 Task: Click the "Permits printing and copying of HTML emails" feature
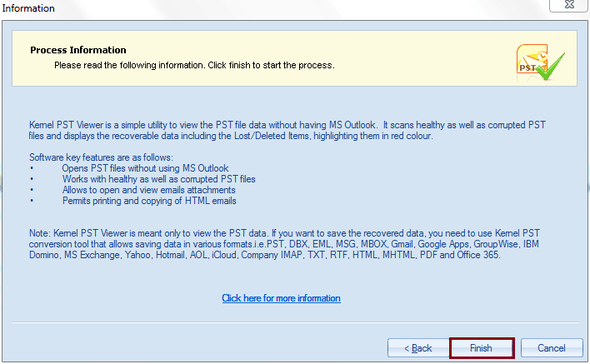(x=149, y=201)
